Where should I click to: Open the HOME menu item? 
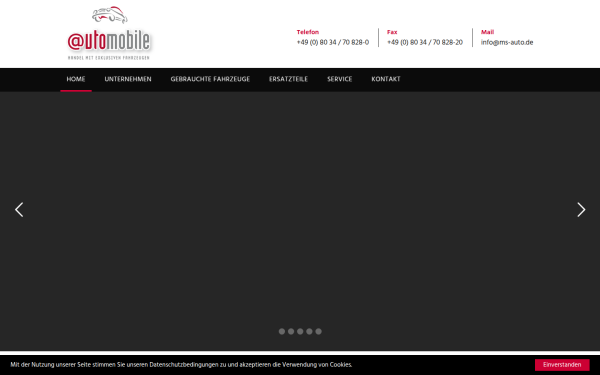(x=76, y=79)
